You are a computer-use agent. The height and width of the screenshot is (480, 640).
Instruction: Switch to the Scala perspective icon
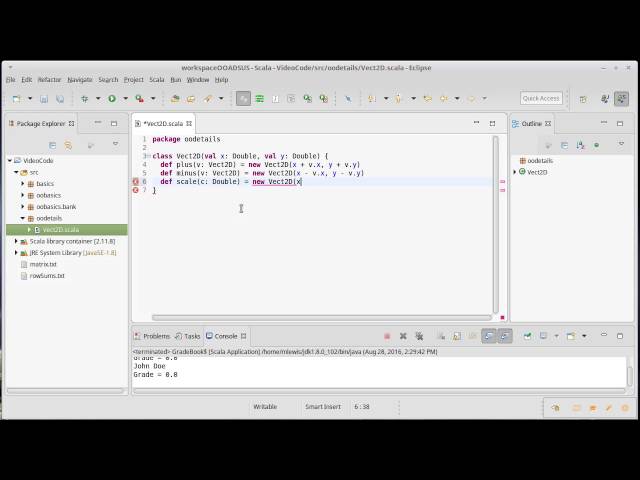click(x=622, y=99)
